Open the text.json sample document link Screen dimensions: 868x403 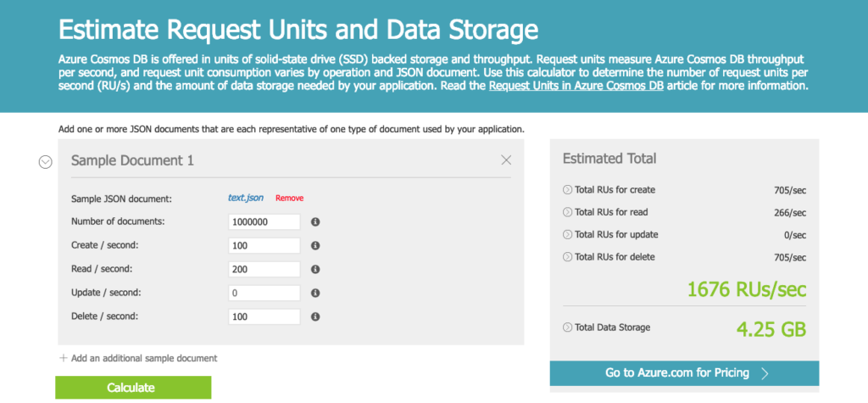pyautogui.click(x=246, y=198)
